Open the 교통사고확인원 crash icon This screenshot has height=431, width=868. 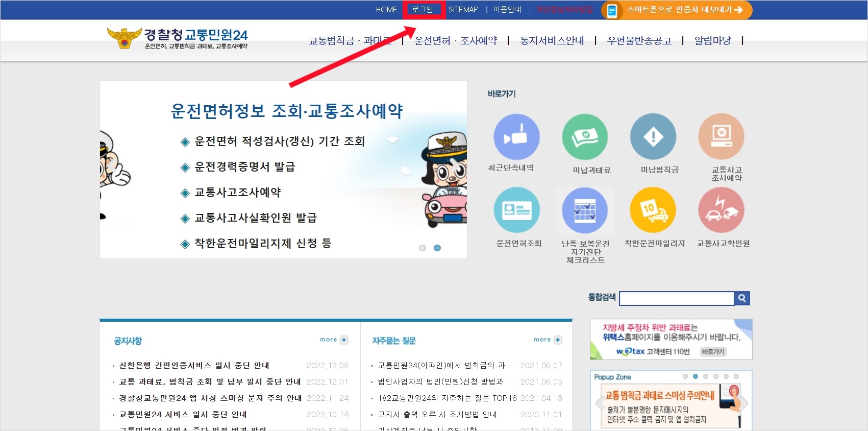click(x=722, y=210)
